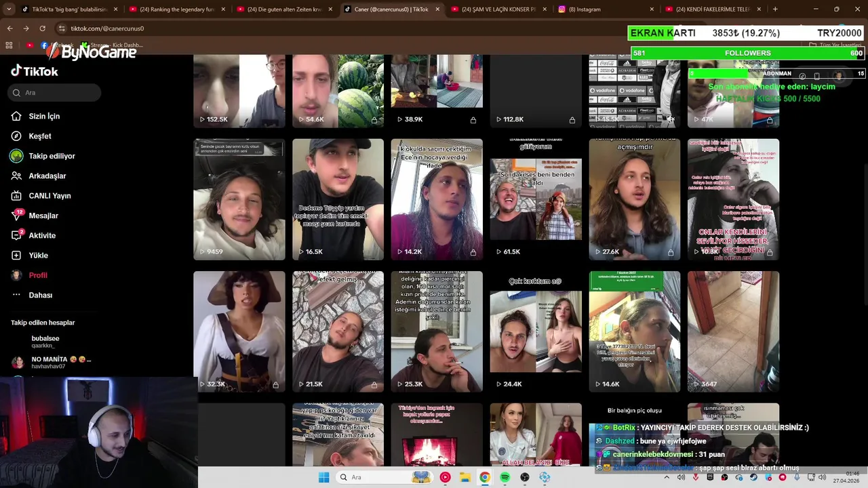Open pirate costume video with 32.3K views
This screenshot has width=868, height=488.
[x=239, y=331]
